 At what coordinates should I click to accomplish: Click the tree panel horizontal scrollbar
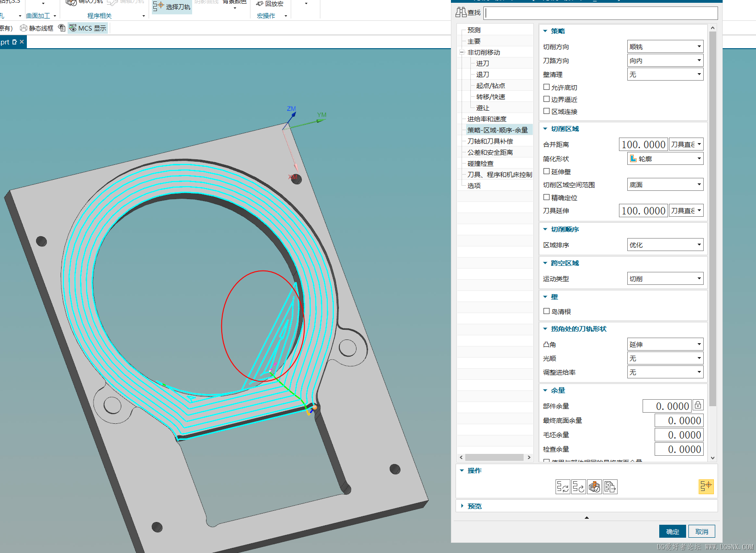click(494, 457)
